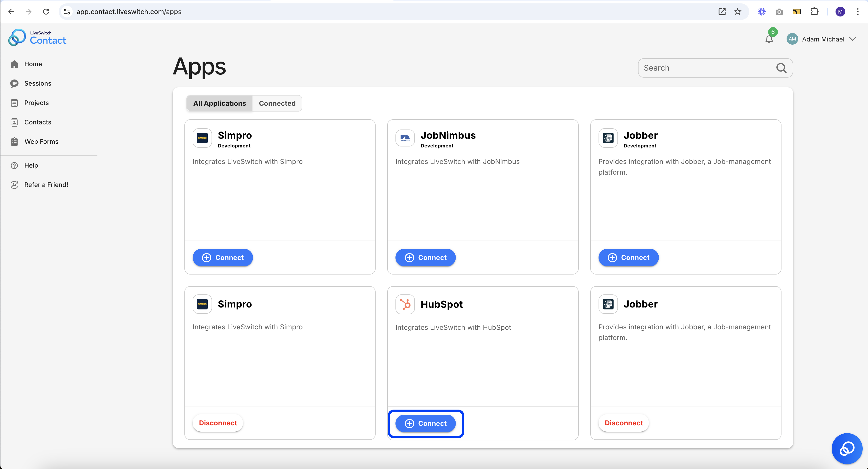
Task: Click the connected Simpro logo icon
Action: [x=202, y=304]
